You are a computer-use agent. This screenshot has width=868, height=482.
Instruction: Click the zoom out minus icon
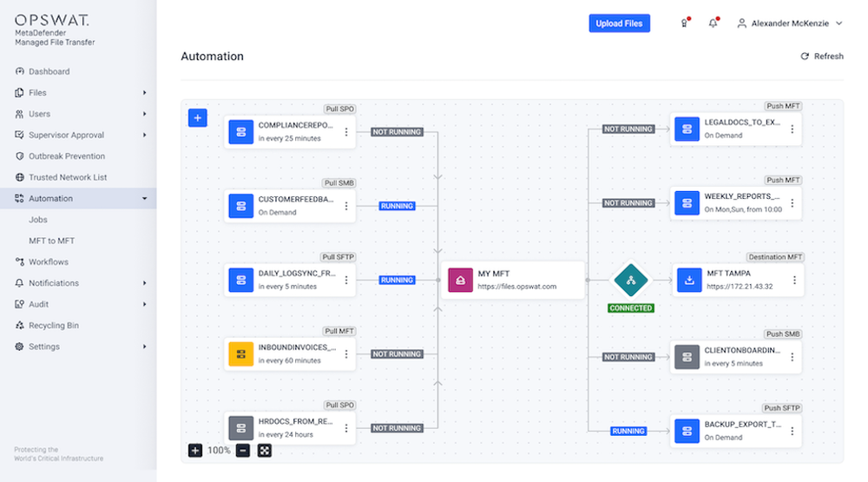point(243,451)
